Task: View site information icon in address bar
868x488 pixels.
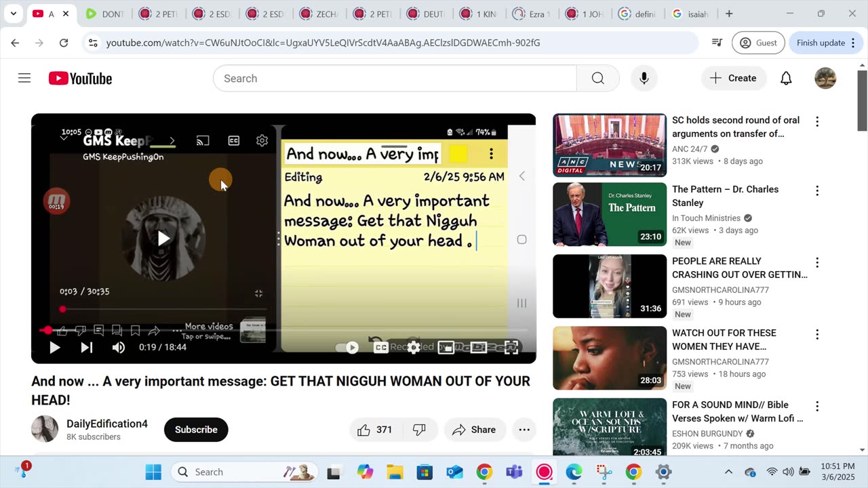Action: click(x=93, y=43)
